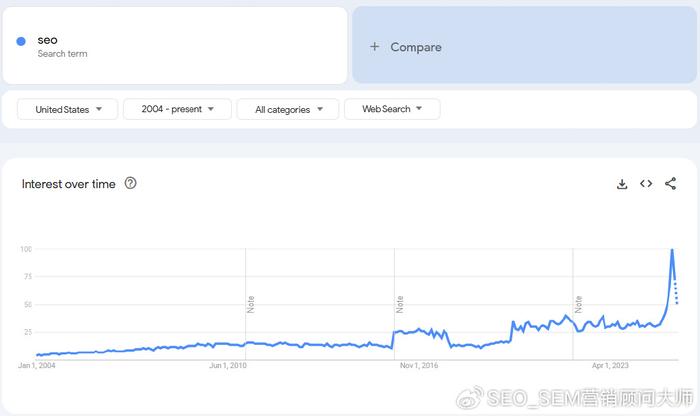
Task: Expand the United States region dropdown
Action: click(x=68, y=109)
